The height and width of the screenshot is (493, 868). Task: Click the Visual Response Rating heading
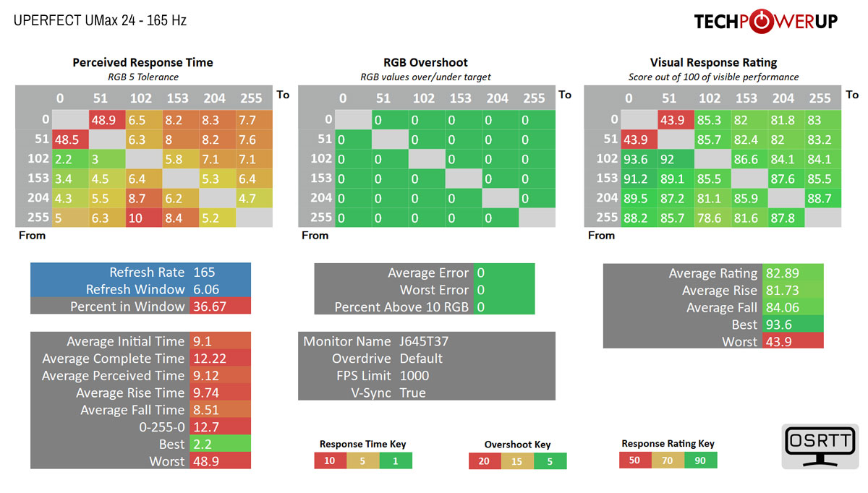[x=713, y=63]
